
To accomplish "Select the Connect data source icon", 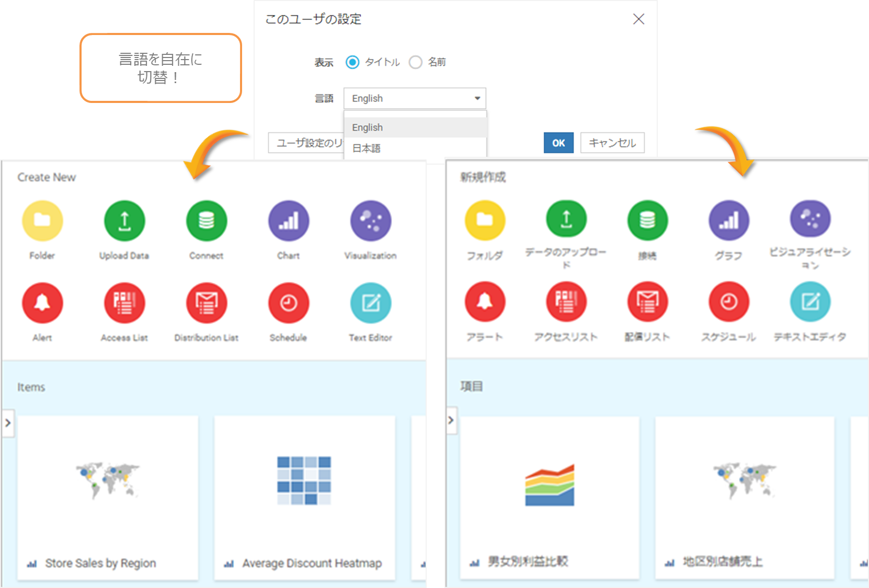I will click(x=206, y=221).
